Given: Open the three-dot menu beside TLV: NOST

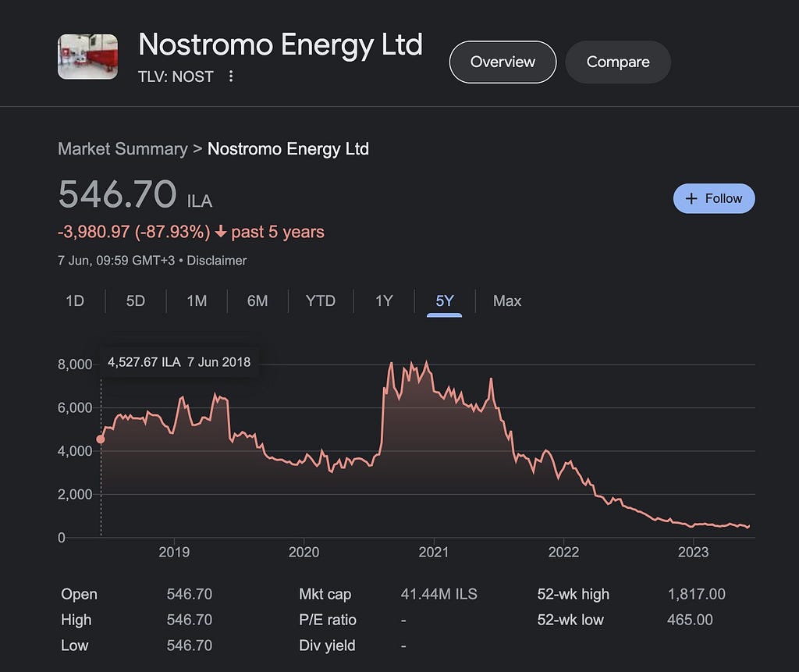Looking at the screenshot, I should [231, 76].
